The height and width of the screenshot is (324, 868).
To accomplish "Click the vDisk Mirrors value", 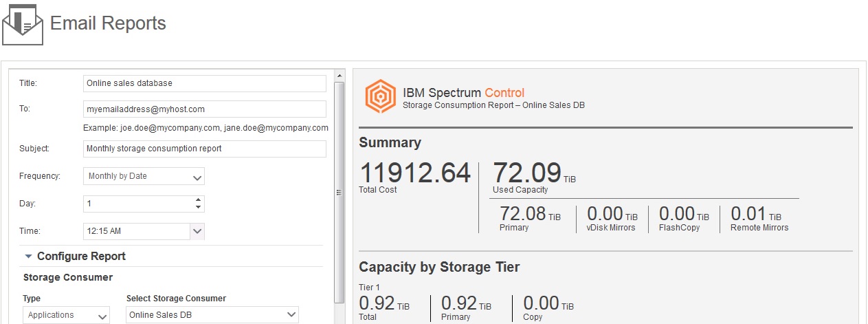I will click(x=612, y=214).
